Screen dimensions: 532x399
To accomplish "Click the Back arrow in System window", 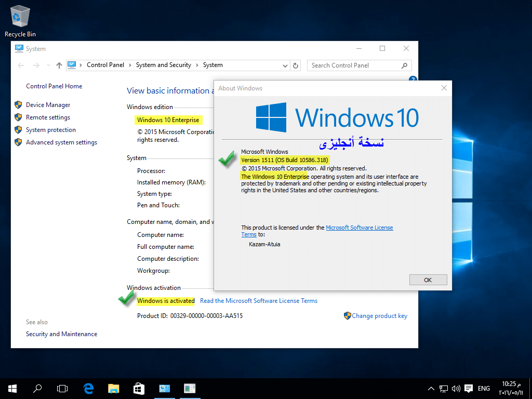I will point(21,65).
